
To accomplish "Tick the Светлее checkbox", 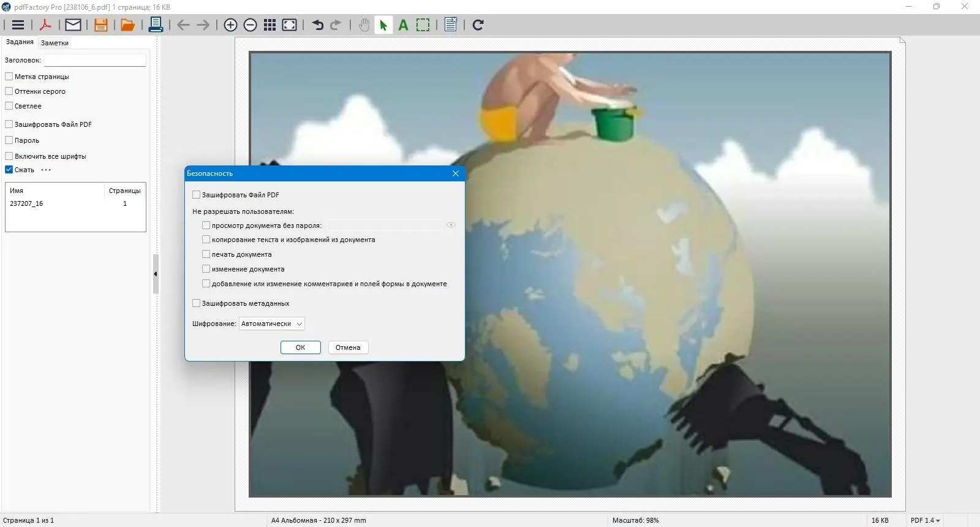I will (x=9, y=106).
